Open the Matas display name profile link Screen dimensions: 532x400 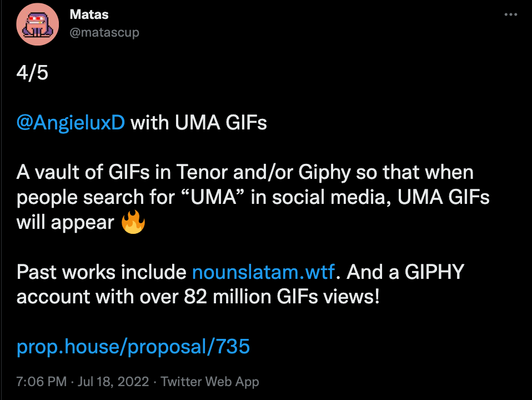coord(89,14)
